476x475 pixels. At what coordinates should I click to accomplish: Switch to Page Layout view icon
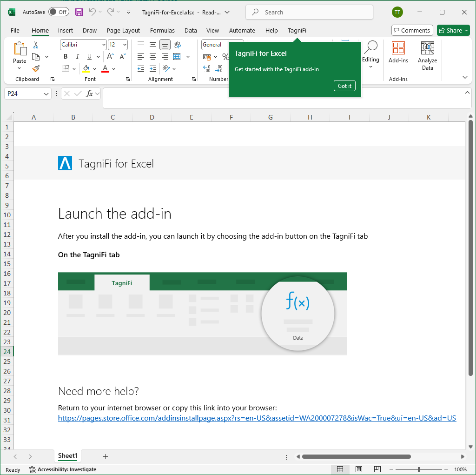coord(358,469)
